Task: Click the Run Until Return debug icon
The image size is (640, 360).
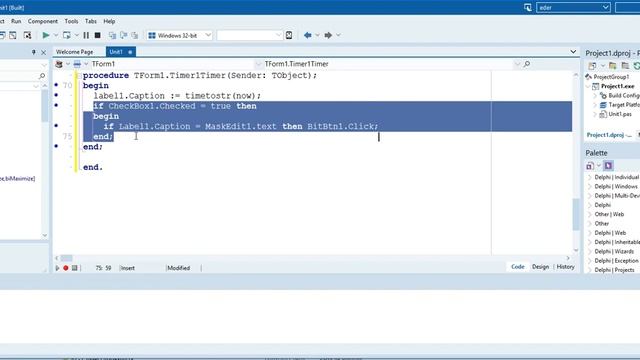Action: [134, 36]
